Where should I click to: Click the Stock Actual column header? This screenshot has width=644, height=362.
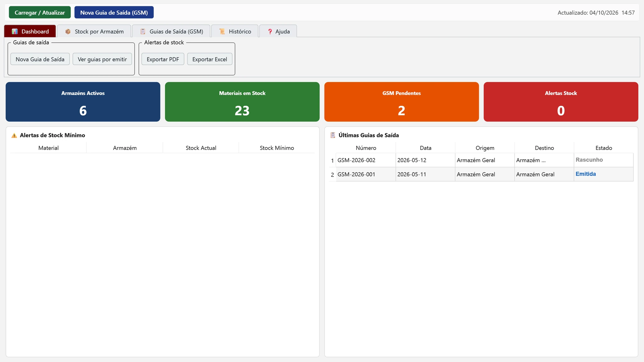(x=201, y=148)
